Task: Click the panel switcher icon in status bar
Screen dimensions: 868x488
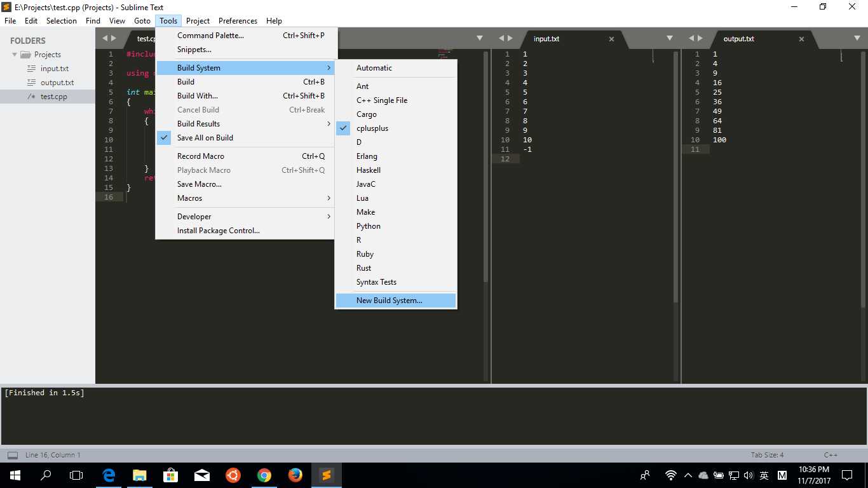Action: point(13,455)
